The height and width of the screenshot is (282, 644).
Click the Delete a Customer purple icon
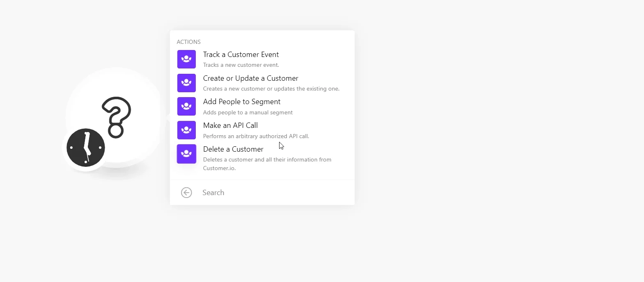[x=186, y=154]
